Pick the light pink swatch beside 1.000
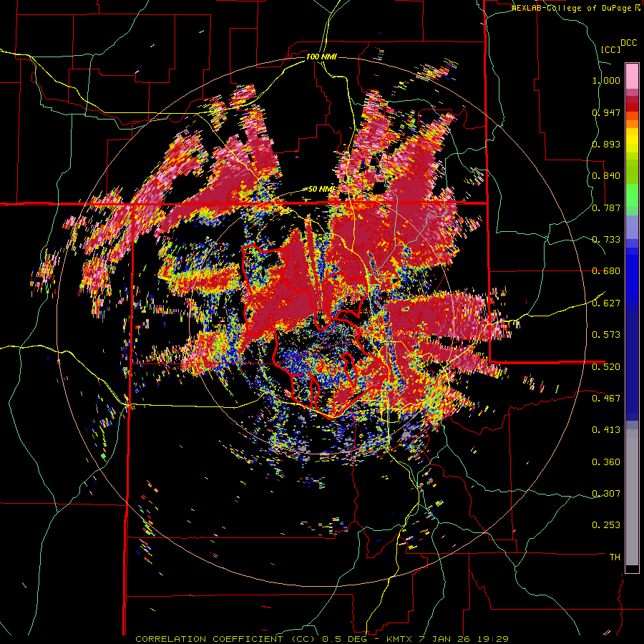 [632, 76]
